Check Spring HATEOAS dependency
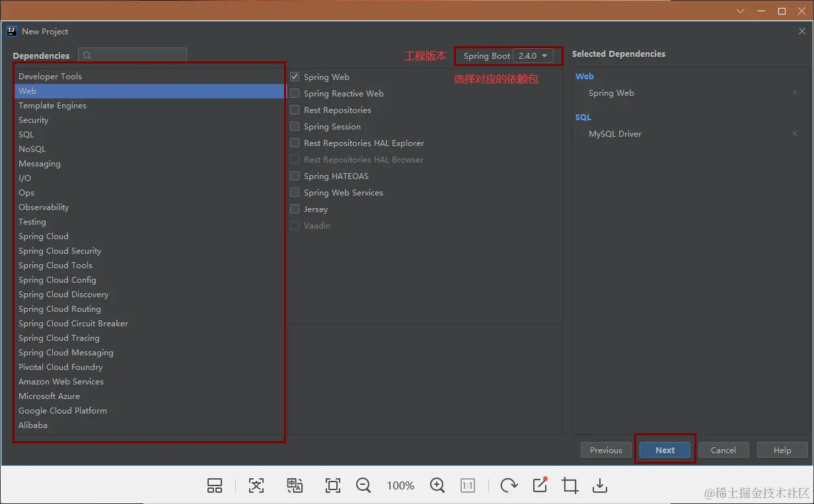814x504 pixels. (x=295, y=176)
